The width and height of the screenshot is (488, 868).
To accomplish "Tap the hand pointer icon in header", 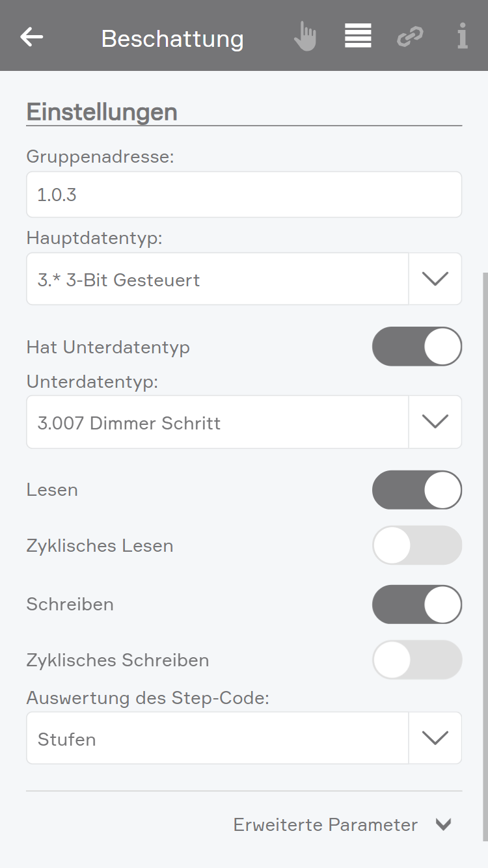I will pos(305,36).
